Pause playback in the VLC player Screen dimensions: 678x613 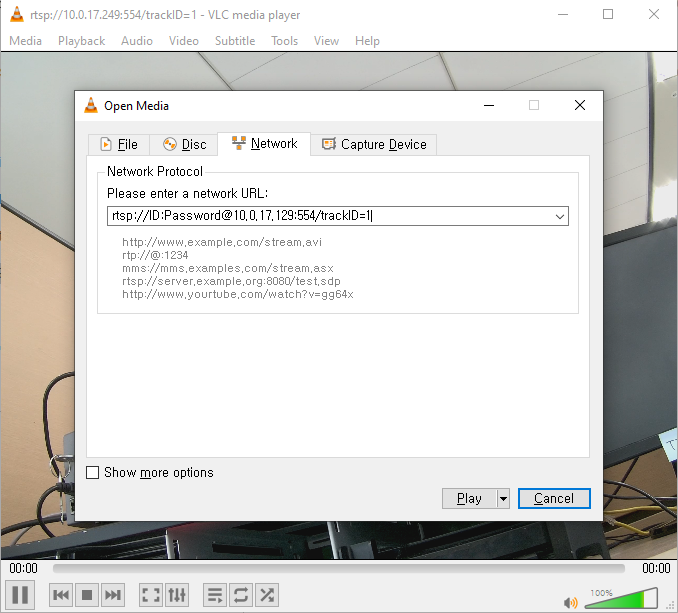click(20, 594)
